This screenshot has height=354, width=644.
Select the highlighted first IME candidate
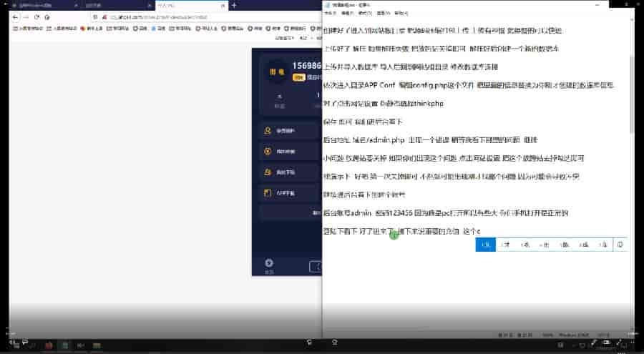[485, 245]
